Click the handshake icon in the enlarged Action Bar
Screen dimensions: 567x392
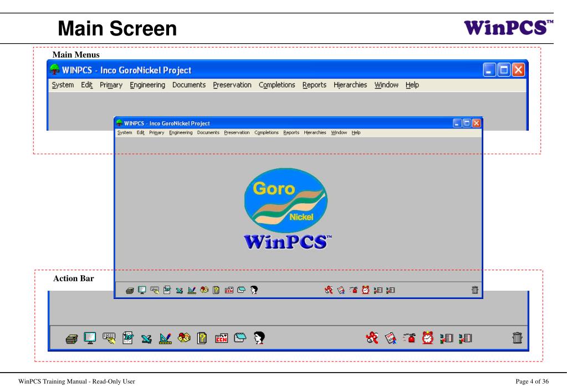[x=184, y=338]
